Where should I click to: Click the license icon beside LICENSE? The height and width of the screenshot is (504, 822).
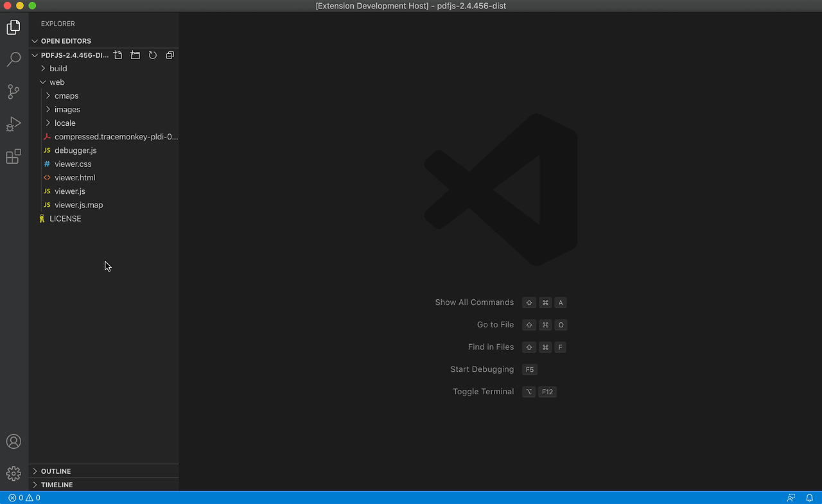(42, 218)
